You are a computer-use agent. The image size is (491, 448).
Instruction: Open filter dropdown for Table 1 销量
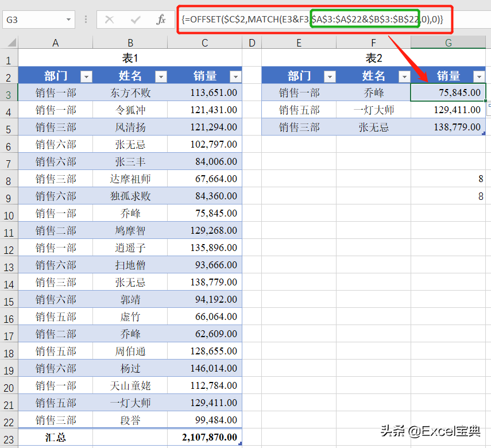tap(235, 76)
